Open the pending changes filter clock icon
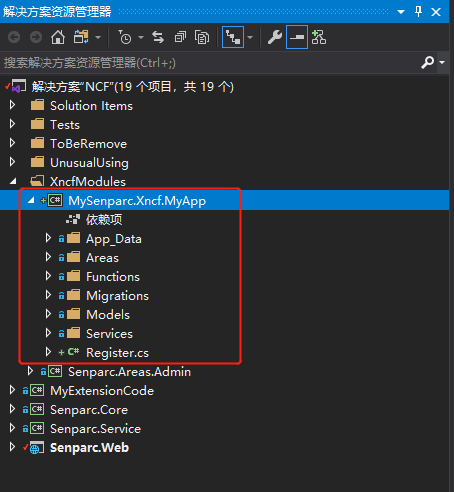 (125, 37)
